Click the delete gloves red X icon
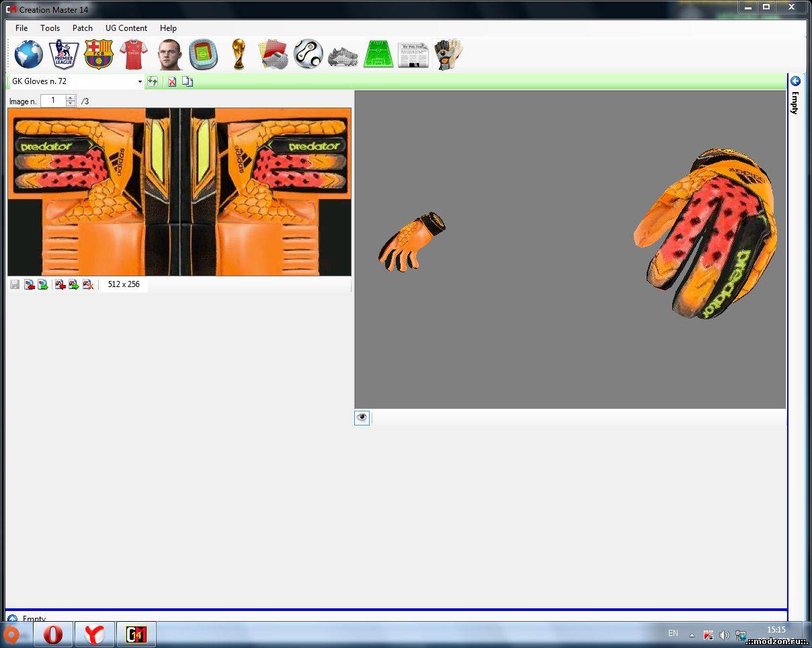Screen dimensions: 812x648 point(172,81)
